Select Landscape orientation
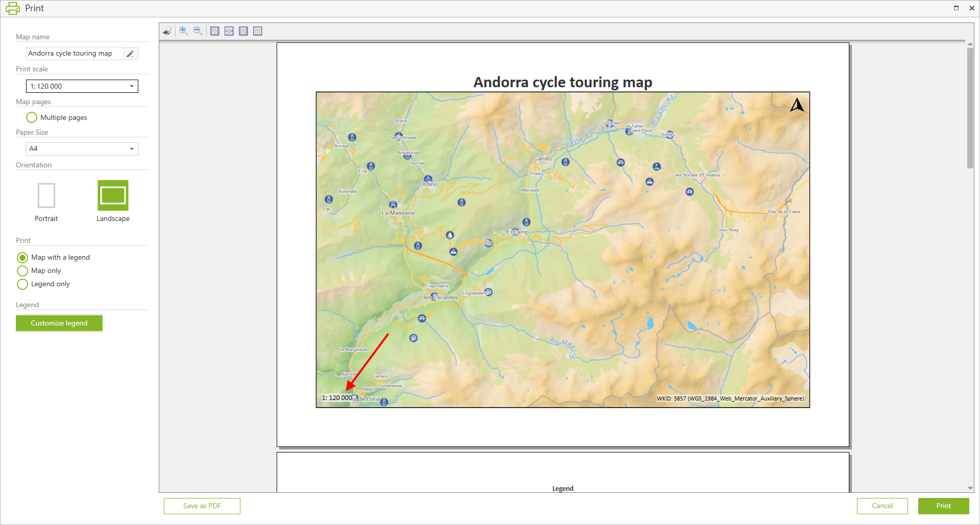 tap(113, 196)
